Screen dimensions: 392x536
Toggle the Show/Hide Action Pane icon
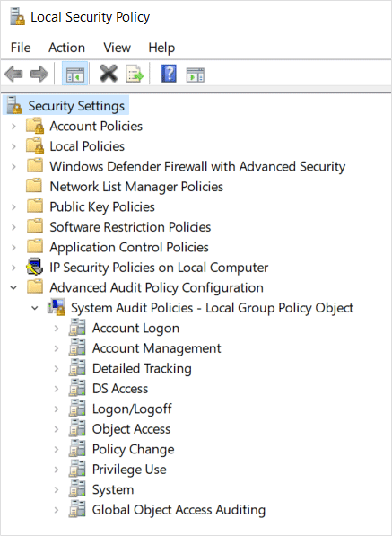(196, 75)
